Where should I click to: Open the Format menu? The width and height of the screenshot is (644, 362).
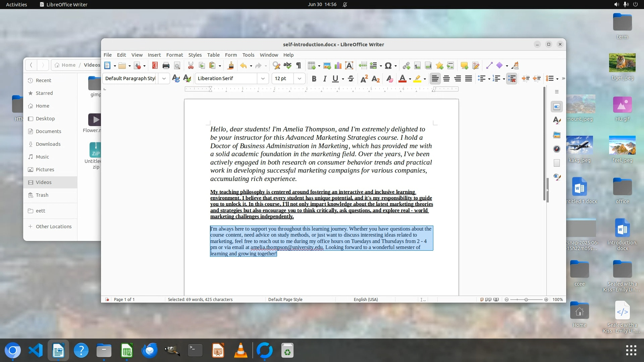[174, 55]
